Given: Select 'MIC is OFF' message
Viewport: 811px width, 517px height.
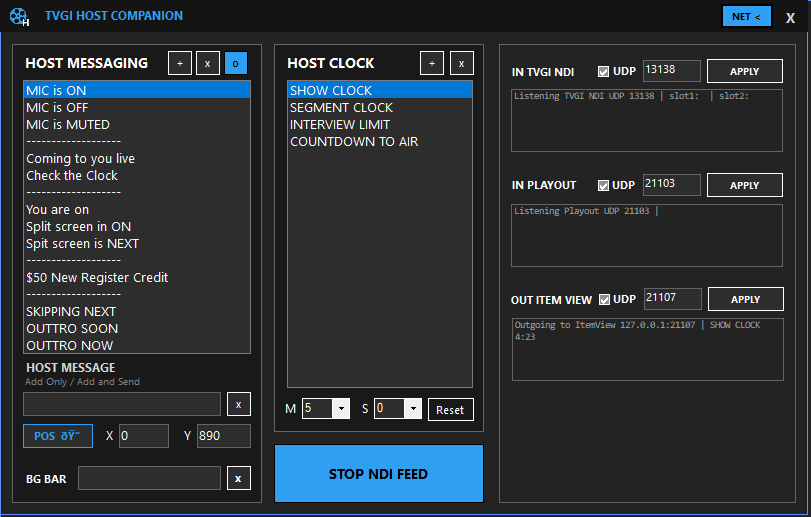Looking at the screenshot, I should [x=137, y=108].
